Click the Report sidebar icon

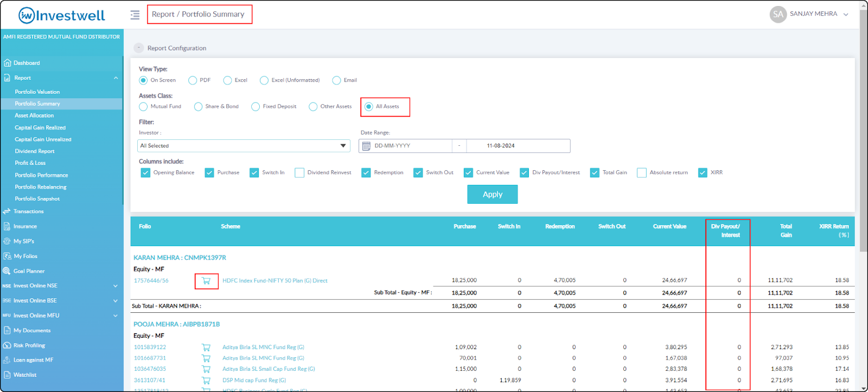coord(7,78)
